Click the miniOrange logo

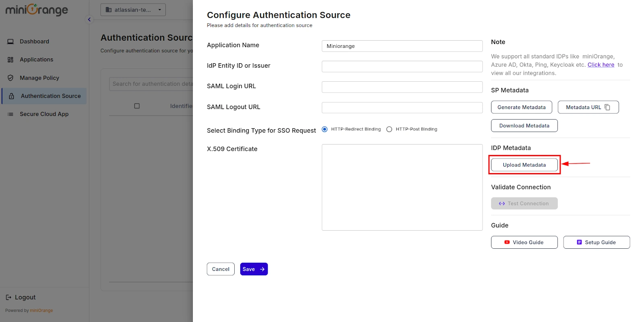(x=37, y=10)
